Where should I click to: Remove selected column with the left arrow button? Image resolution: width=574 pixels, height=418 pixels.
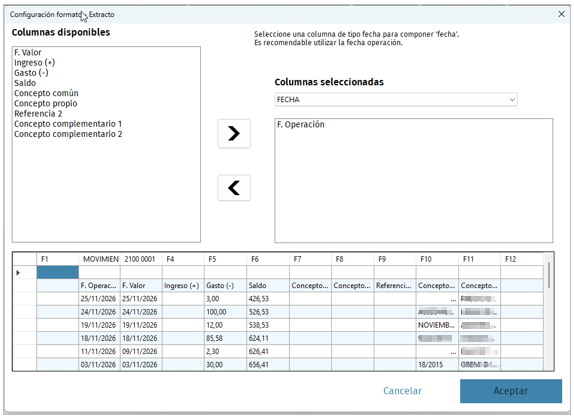[234, 188]
